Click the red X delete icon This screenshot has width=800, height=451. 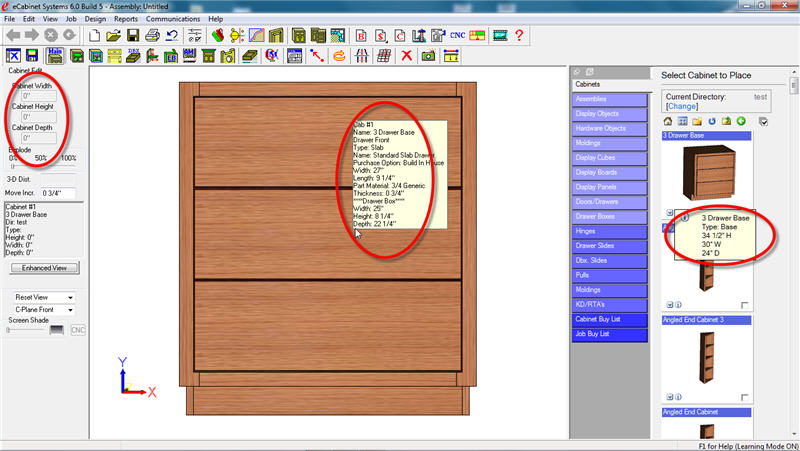407,56
